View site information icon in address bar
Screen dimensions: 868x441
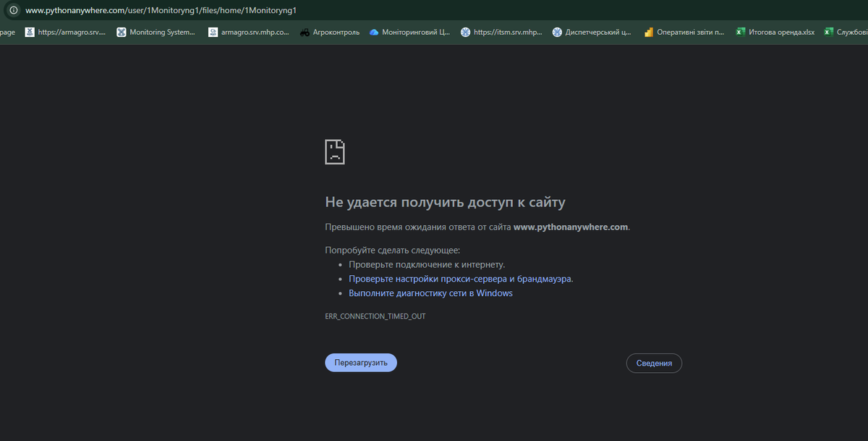pyautogui.click(x=12, y=10)
